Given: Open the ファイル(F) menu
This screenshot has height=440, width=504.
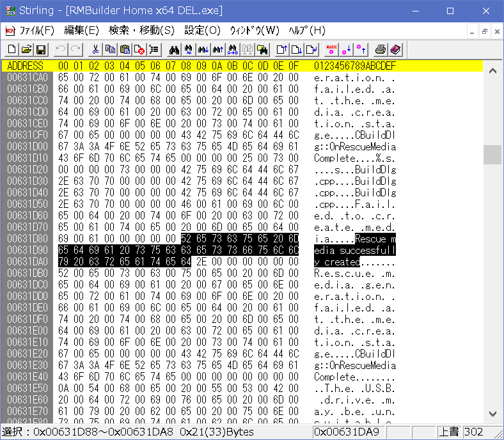Looking at the screenshot, I should [x=36, y=31].
